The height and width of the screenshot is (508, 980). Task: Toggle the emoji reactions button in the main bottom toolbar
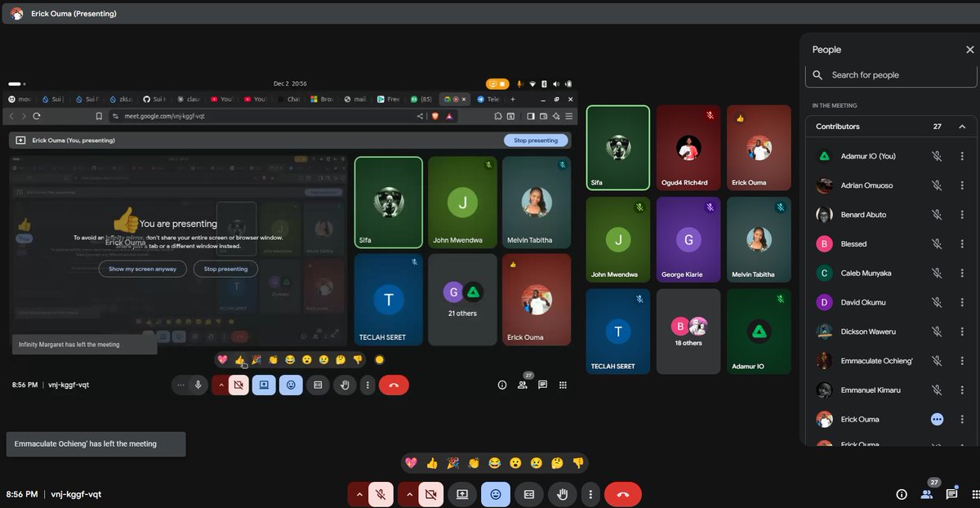pyautogui.click(x=495, y=494)
